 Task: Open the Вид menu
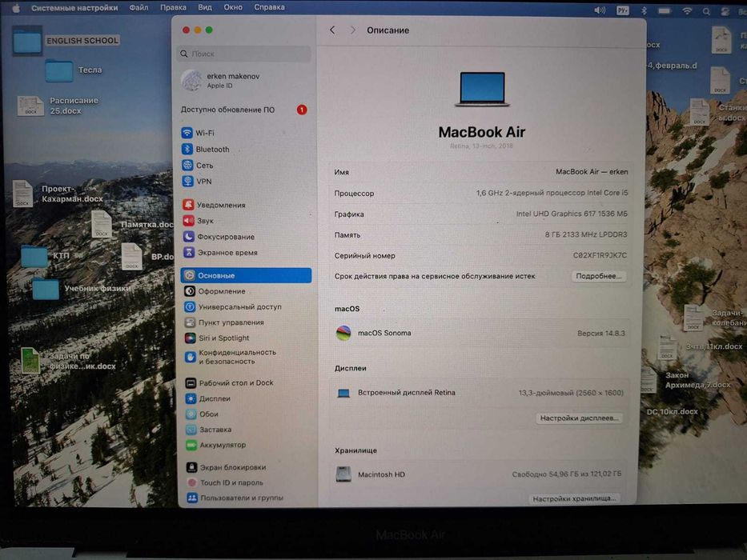point(205,7)
